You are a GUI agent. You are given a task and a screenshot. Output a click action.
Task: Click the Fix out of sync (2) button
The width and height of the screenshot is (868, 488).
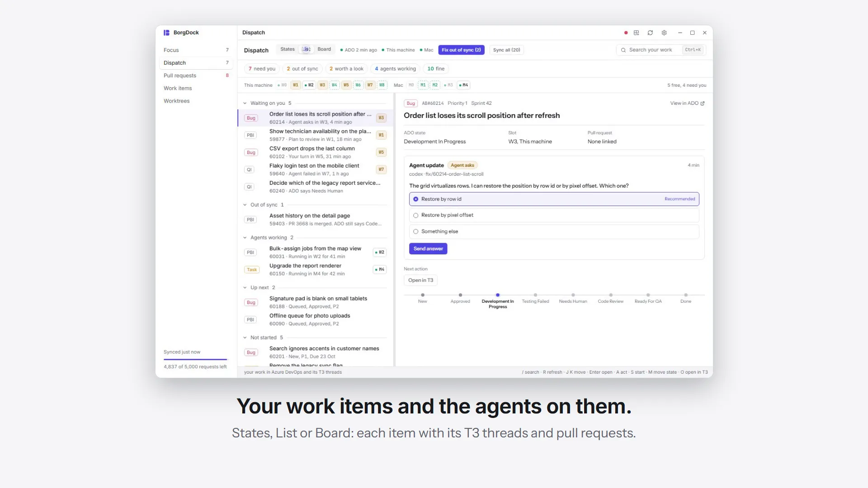pyautogui.click(x=461, y=50)
